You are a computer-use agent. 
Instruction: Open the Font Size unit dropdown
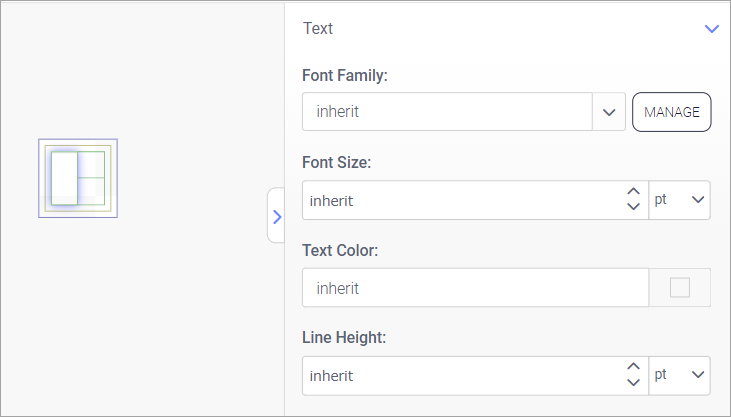[x=680, y=200]
